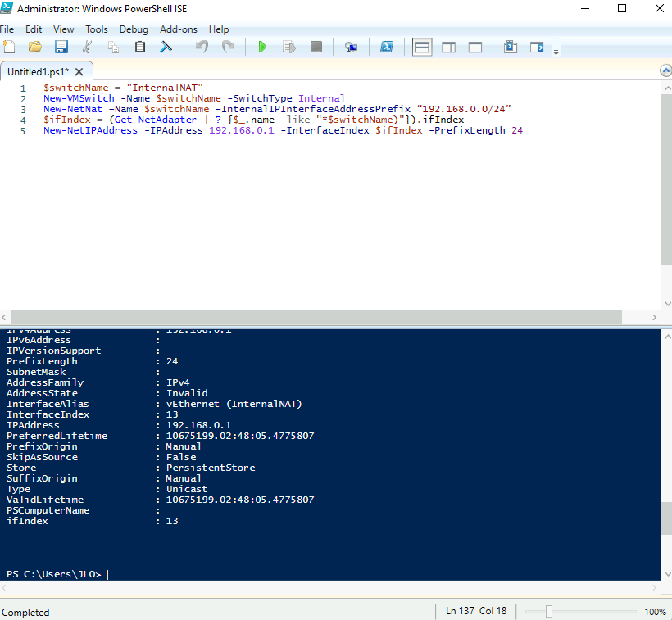This screenshot has width=672, height=620.
Task: Open New Remote PowerShell Tab icon
Action: tap(352, 47)
